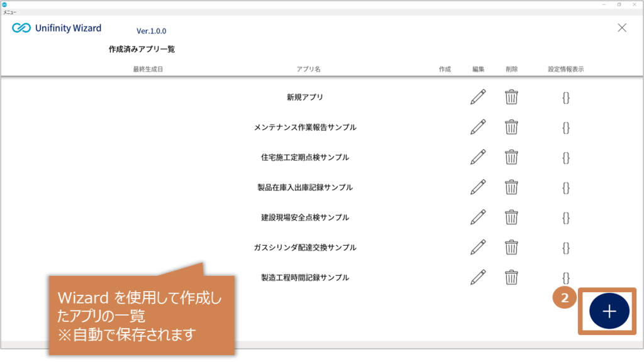Delete メンテナンス作業報告サンプル via trash icon
This screenshot has height=362, width=644.
point(511,127)
